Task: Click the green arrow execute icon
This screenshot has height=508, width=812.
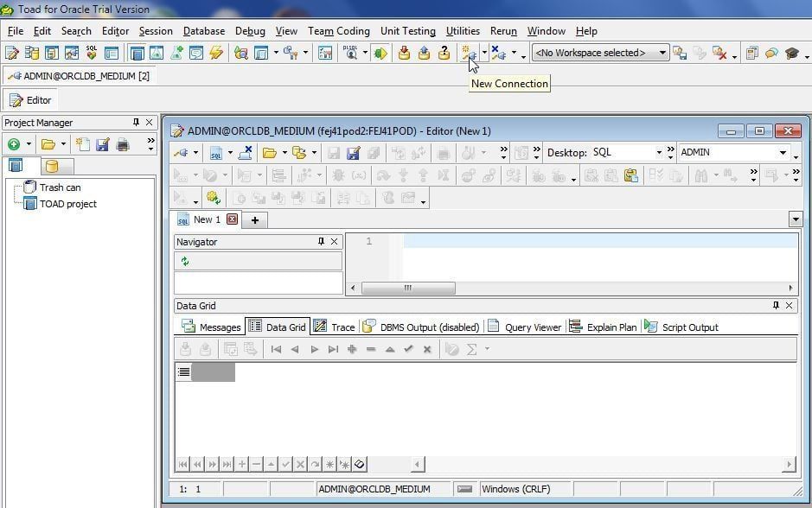Action: click(380, 53)
